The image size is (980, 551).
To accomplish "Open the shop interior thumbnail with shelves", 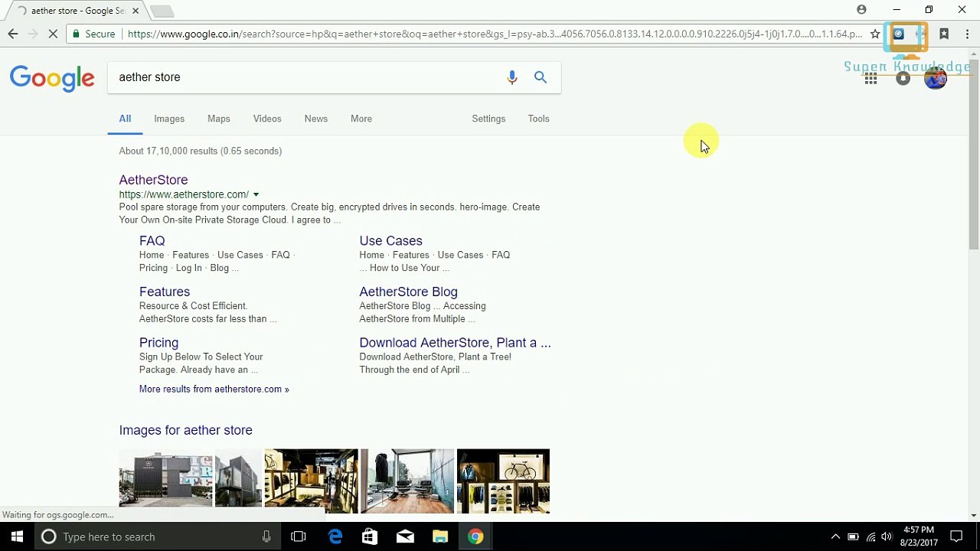I will click(x=311, y=481).
